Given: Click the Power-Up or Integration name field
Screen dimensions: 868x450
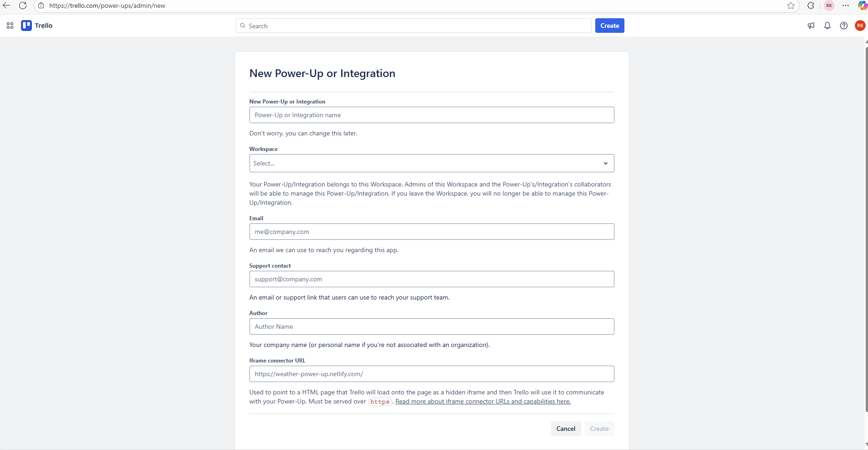Looking at the screenshot, I should pos(431,115).
